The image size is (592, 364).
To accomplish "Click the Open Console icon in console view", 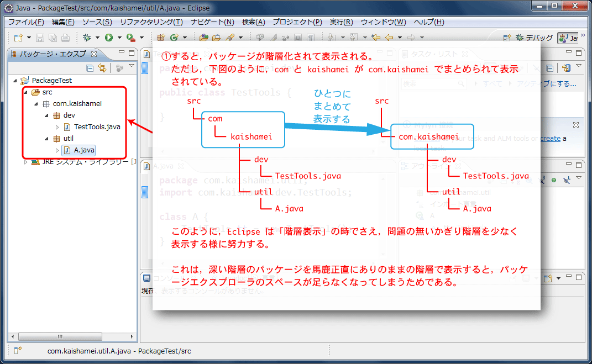I will coord(548,279).
